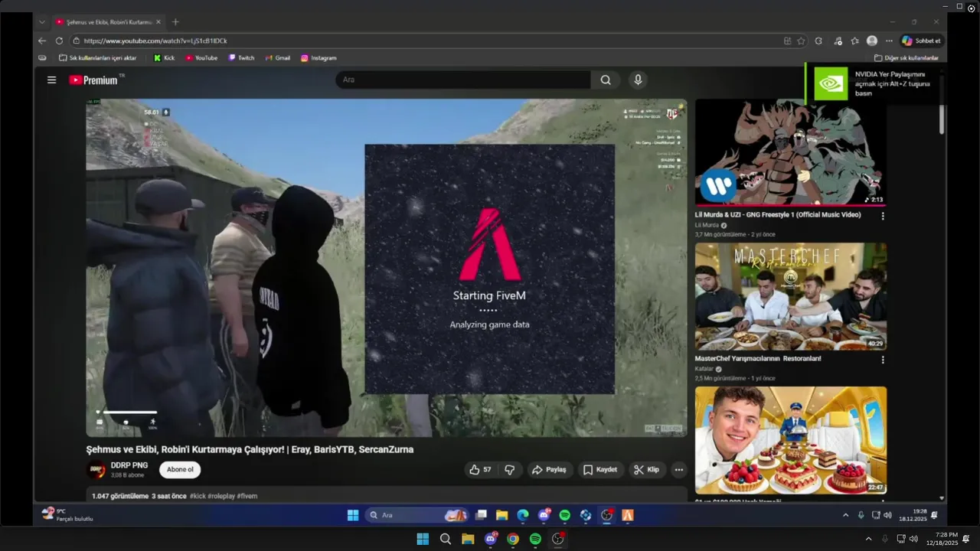Open outer taskbar search magnifier

click(x=446, y=539)
